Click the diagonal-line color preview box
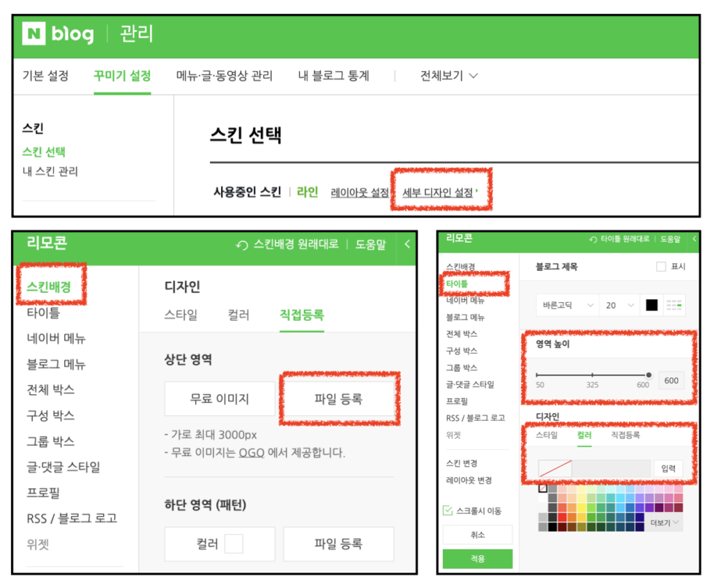The image size is (714, 588). 555,468
